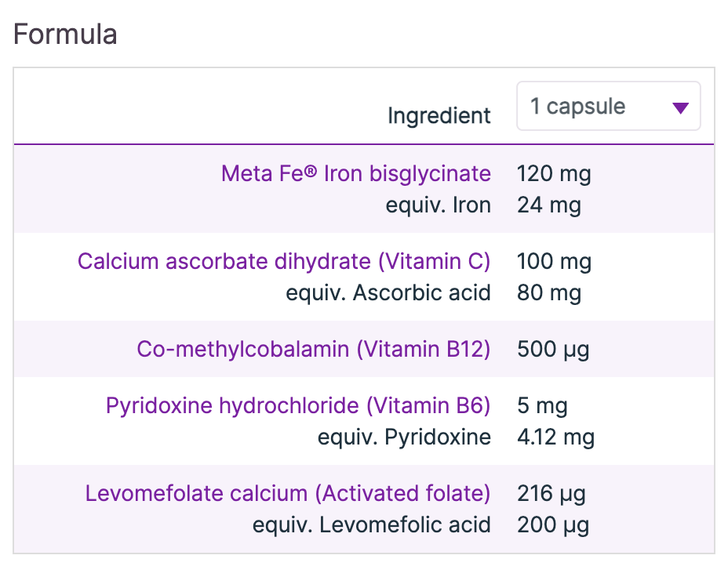728x577 pixels.
Task: Click the "equiv. Levomefolic acid" label
Action: [x=371, y=524]
